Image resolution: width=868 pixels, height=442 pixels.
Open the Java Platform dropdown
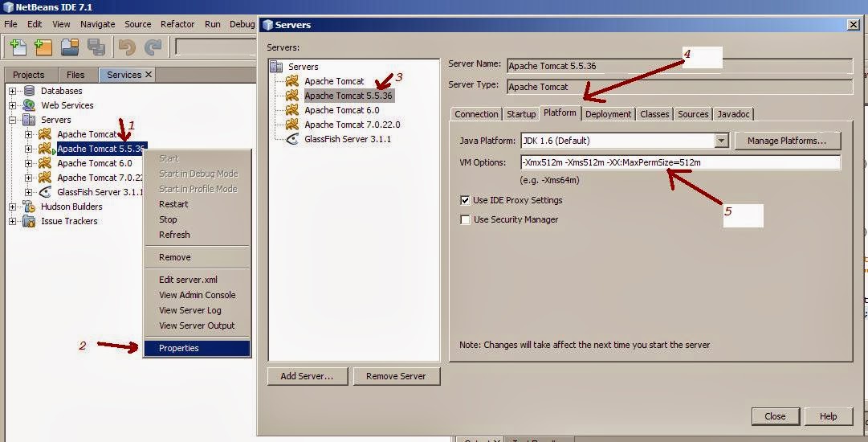point(721,141)
